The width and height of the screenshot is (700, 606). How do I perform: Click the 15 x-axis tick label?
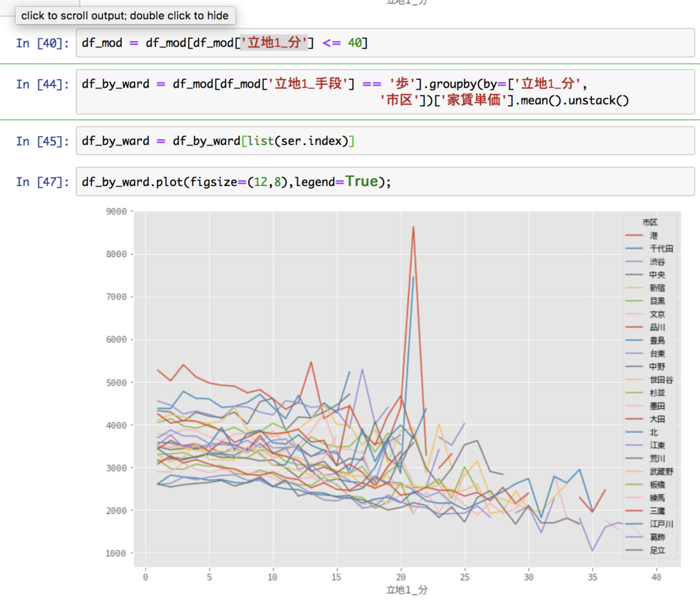336,577
